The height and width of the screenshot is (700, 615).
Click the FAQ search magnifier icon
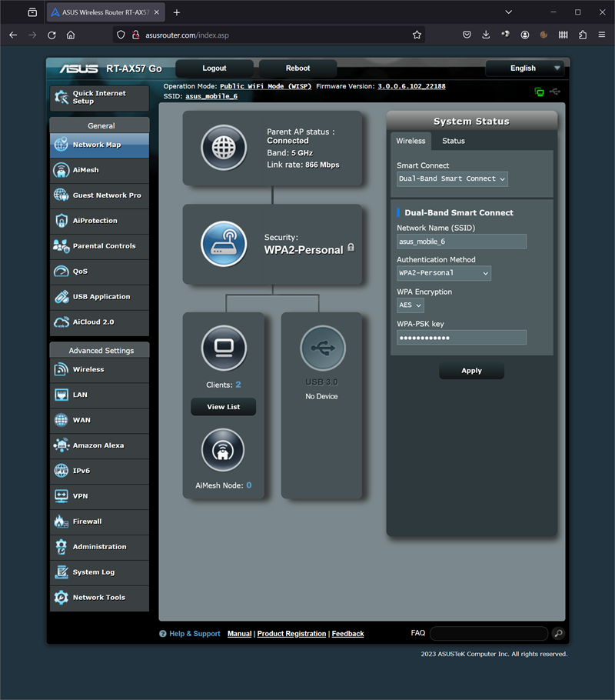[559, 634]
